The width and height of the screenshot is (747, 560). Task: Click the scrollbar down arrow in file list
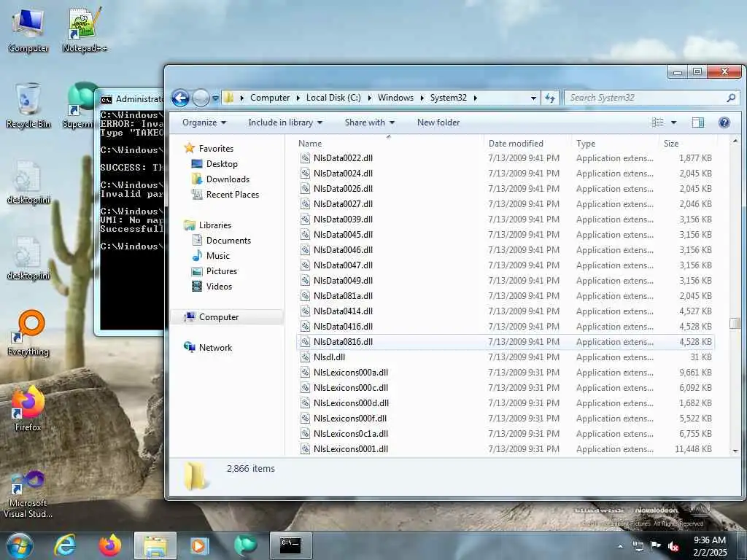[735, 451]
